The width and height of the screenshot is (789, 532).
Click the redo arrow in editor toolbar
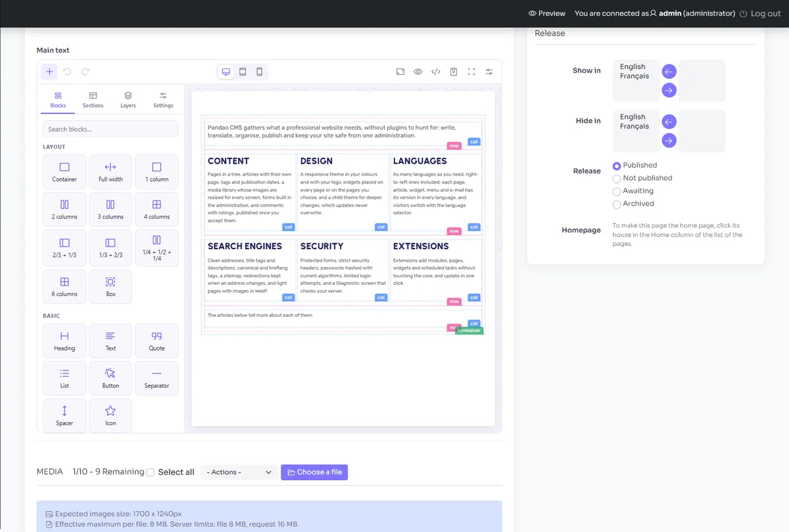tap(85, 72)
